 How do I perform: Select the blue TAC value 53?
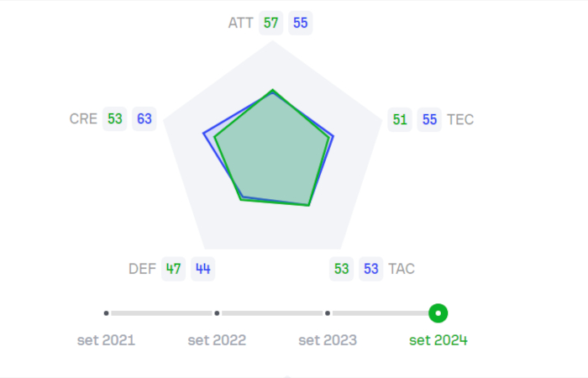[x=371, y=269]
